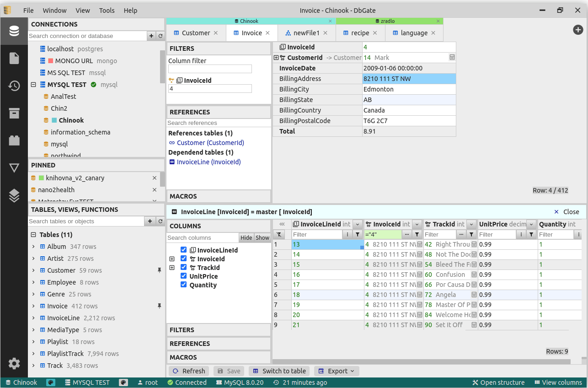Viewport: 588px width, 388px height.
Task: Click the InvoiceId filter input field
Action: (210, 88)
